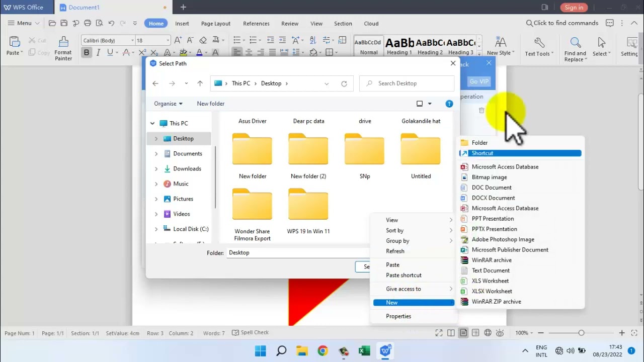
Task: Click the Clear Formatting eraser icon
Action: 203,40
